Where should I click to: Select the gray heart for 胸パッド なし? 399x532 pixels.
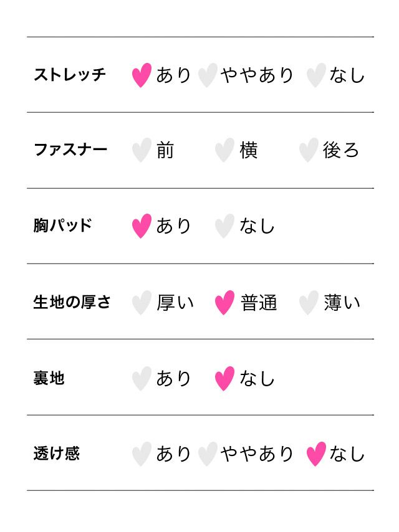click(224, 226)
